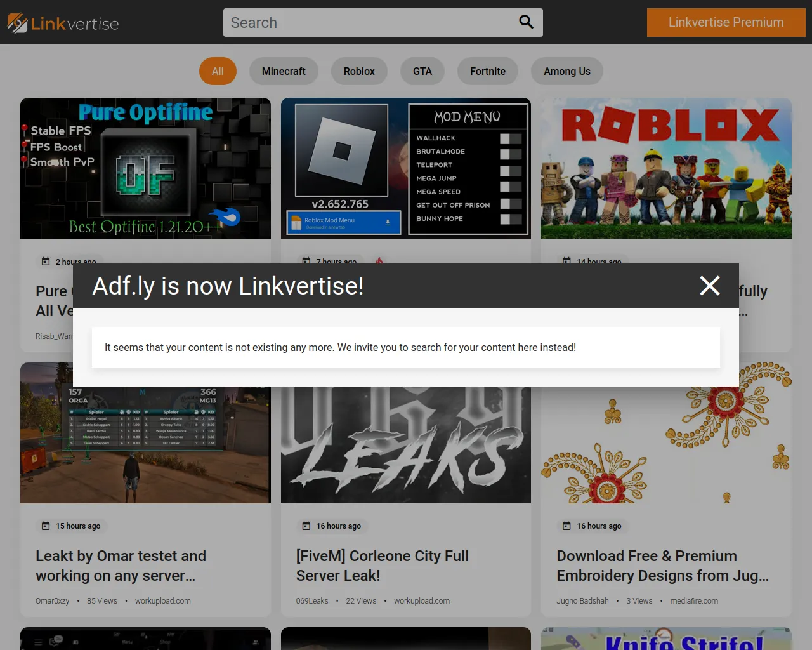812x650 pixels.
Task: Dismiss the 'Adf.ly is now Linkvertise!' popup
Action: coord(709,286)
